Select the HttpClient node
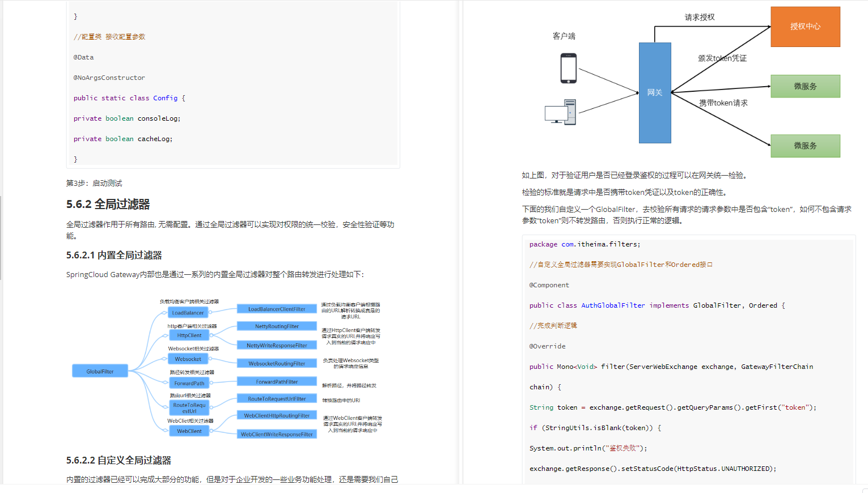Image resolution: width=868 pixels, height=493 pixels. pyautogui.click(x=189, y=335)
